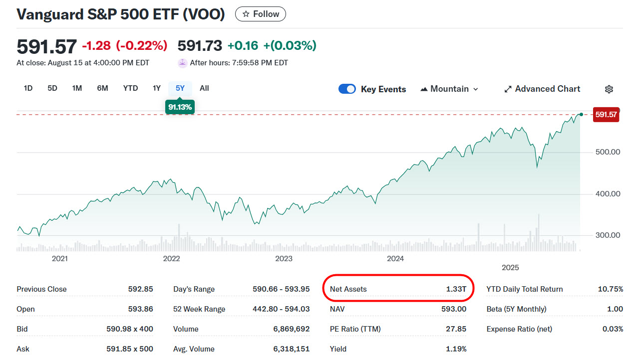Select the 5Y time range tab
Viewport: 634px width, 364px height.
(x=180, y=88)
